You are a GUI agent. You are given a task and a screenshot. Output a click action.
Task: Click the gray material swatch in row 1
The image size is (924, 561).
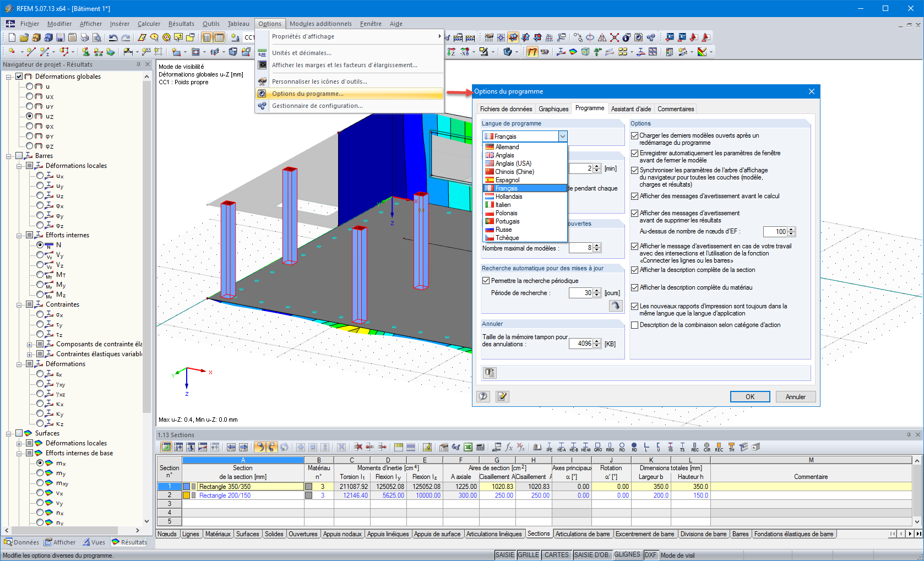click(308, 487)
